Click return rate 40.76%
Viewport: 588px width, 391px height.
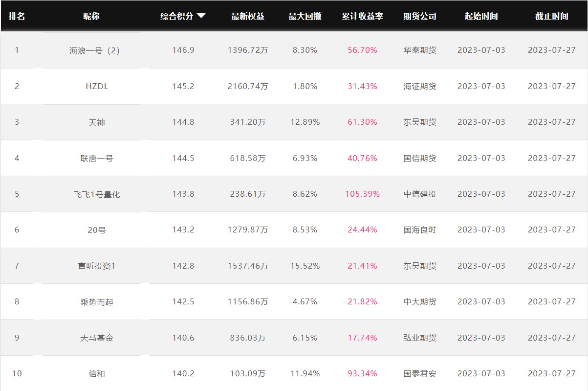coord(363,158)
